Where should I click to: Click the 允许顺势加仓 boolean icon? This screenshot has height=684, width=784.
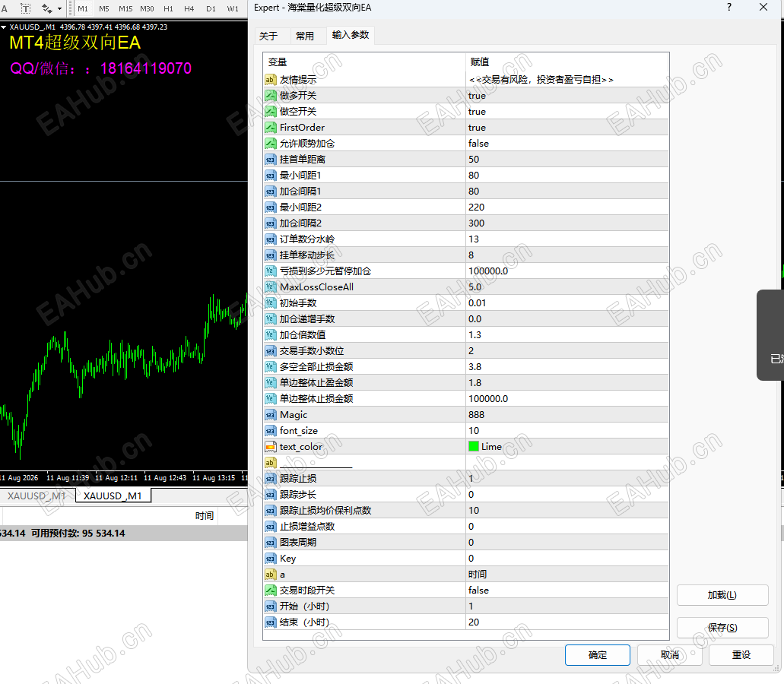point(271,144)
